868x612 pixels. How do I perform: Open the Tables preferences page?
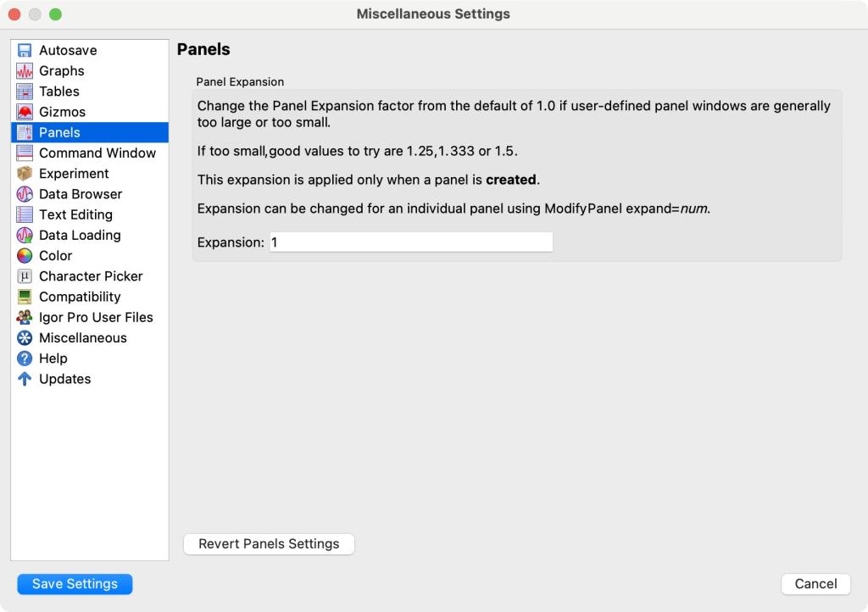58,91
